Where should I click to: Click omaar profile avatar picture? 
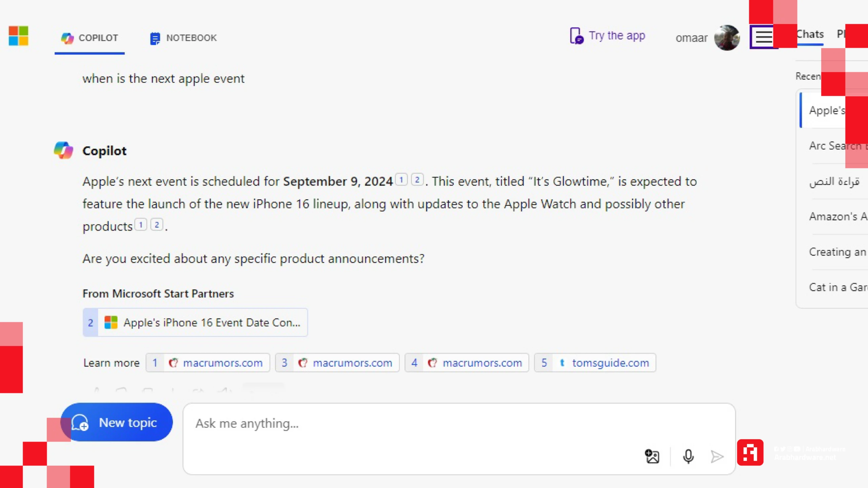pos(727,38)
